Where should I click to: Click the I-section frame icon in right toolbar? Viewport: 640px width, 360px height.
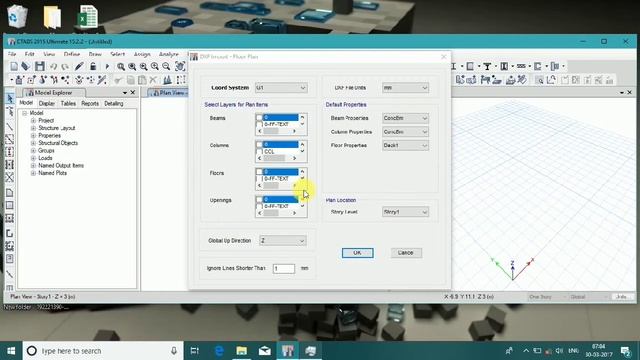(454, 66)
